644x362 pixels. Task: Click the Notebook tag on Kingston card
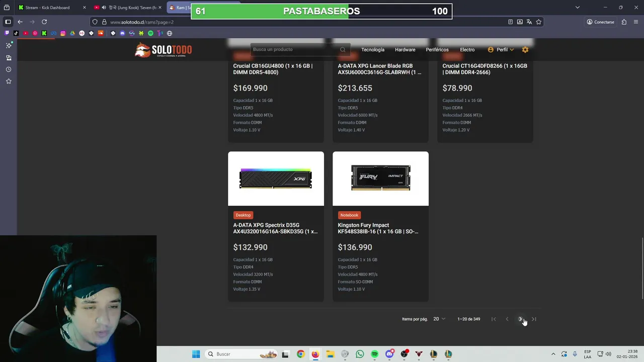click(x=349, y=215)
